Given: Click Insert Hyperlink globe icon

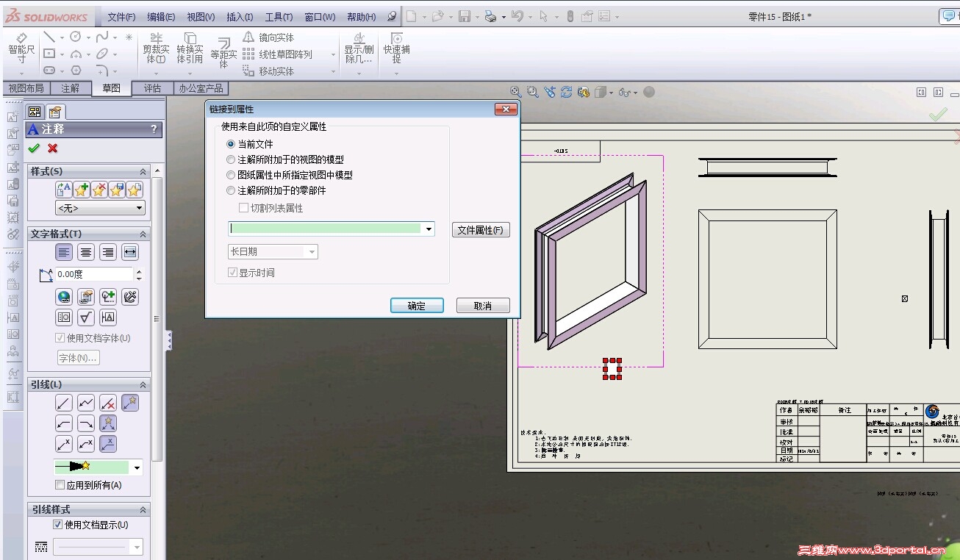Looking at the screenshot, I should (65, 297).
